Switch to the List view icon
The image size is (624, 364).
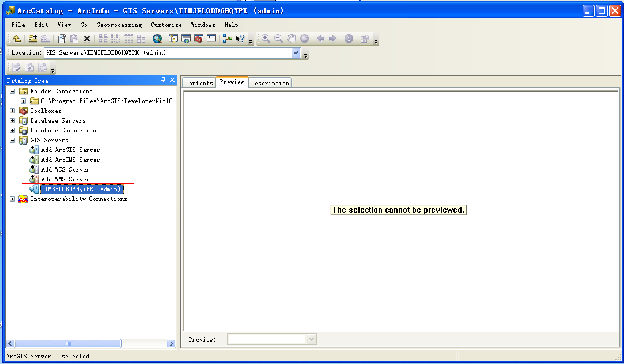tap(116, 39)
